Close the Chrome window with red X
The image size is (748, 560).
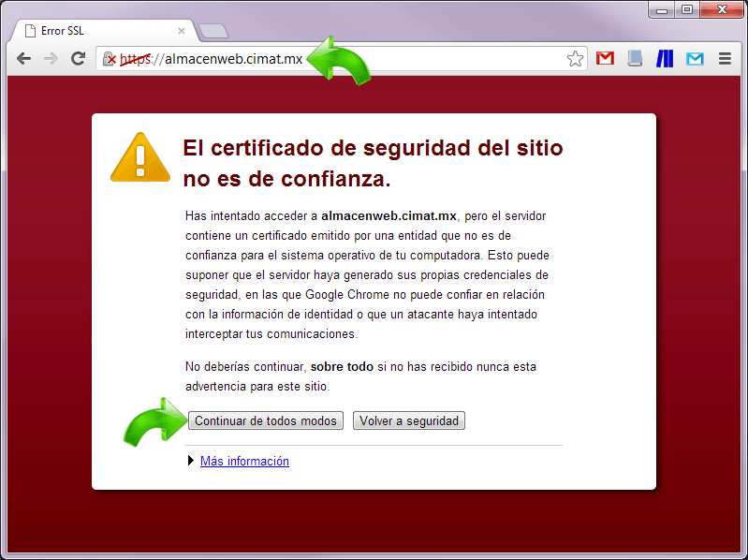click(x=721, y=9)
